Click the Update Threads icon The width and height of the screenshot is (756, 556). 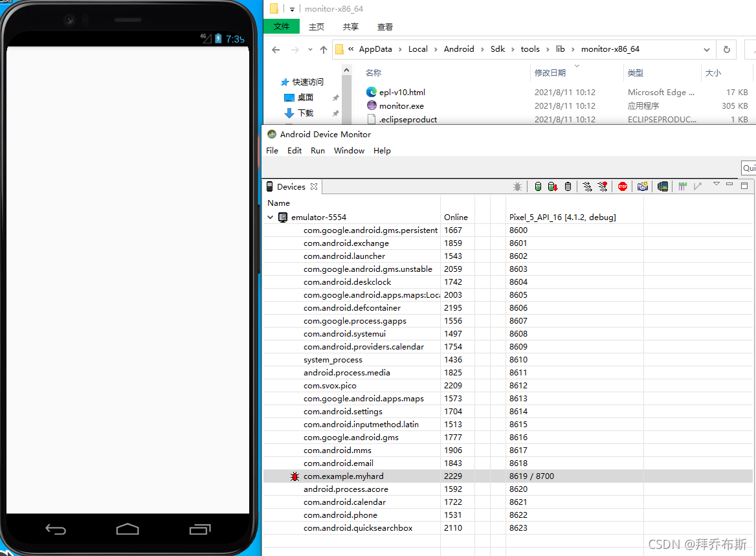point(587,186)
